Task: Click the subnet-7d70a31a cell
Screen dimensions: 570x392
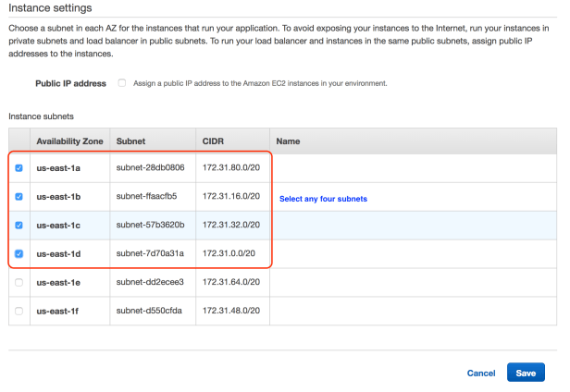Action: (150, 253)
